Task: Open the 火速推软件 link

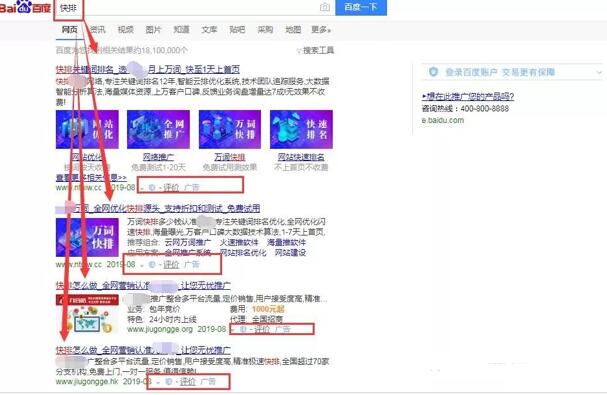Action: click(239, 242)
